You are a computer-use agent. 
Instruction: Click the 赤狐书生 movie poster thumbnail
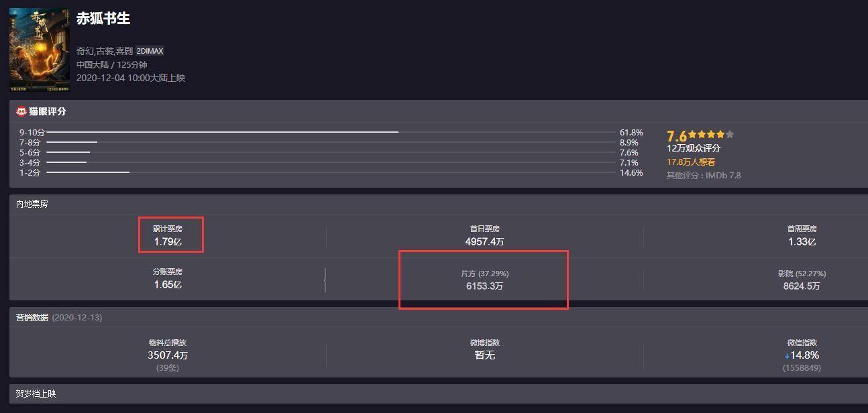click(x=40, y=50)
